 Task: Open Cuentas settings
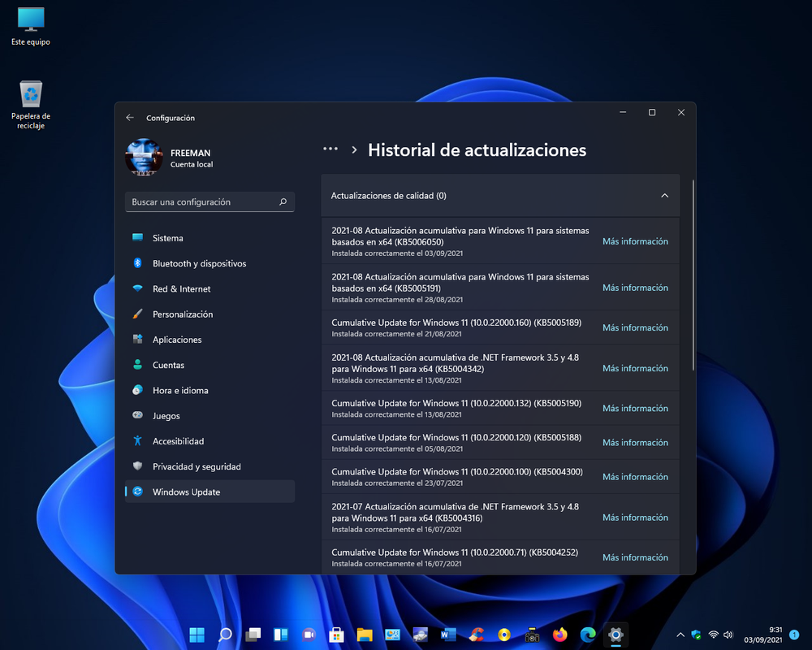[209, 365]
